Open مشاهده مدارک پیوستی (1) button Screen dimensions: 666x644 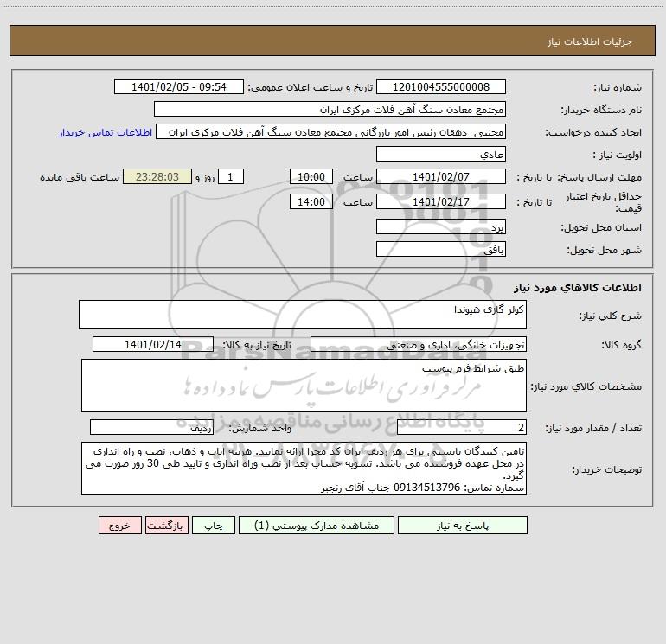tap(317, 525)
